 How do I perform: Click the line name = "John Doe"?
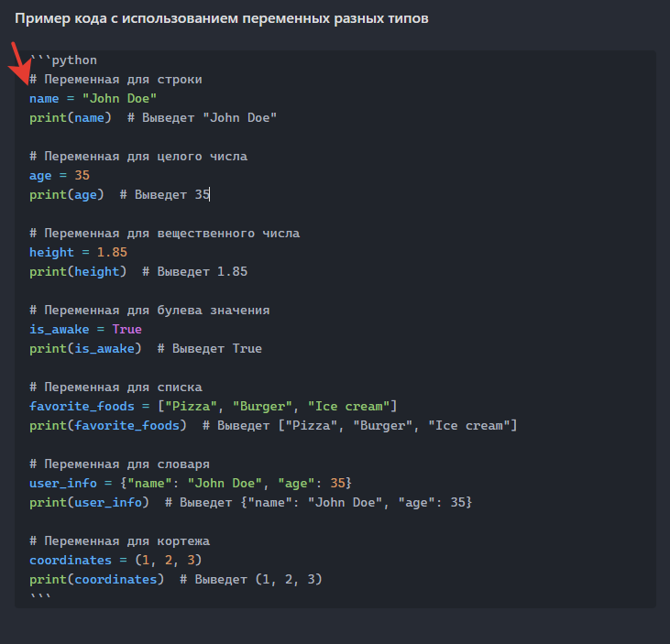93,99
